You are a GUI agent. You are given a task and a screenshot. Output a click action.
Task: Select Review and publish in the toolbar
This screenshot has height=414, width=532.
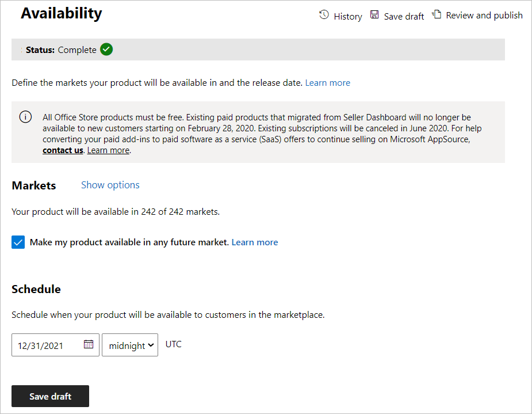(x=484, y=16)
